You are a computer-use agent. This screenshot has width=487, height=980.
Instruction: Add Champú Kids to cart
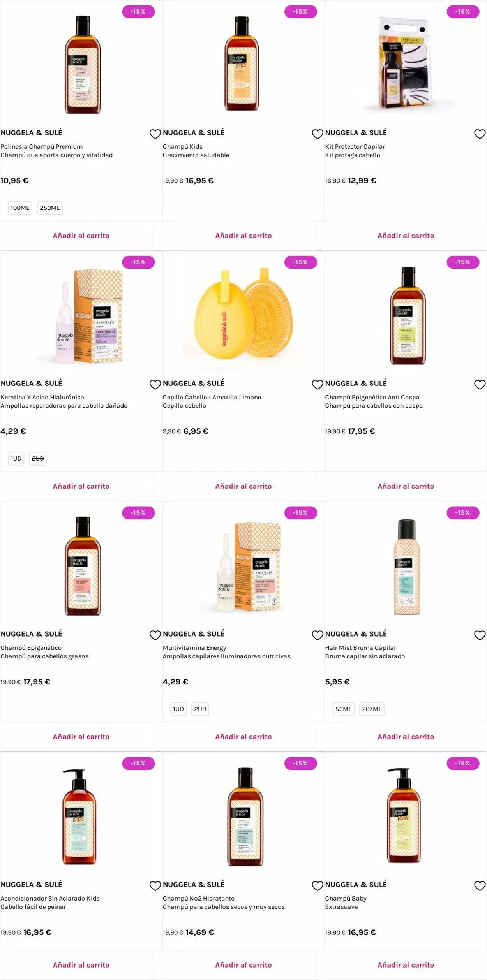243,236
